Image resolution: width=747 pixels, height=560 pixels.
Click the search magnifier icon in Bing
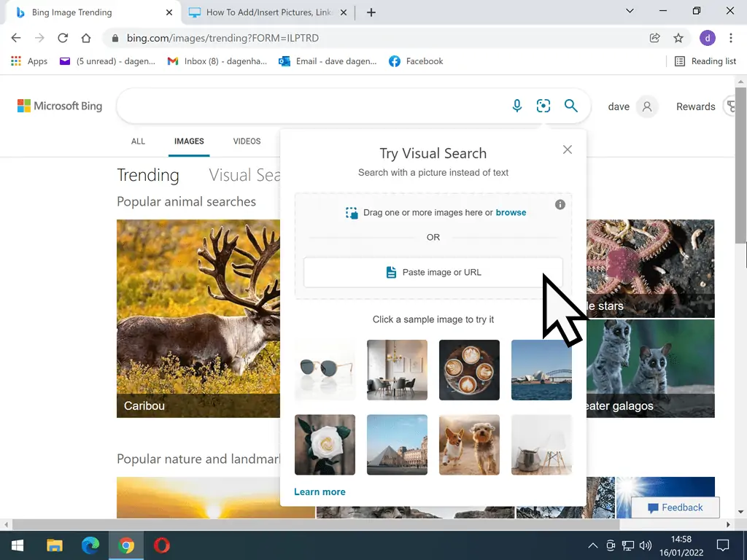tap(571, 106)
